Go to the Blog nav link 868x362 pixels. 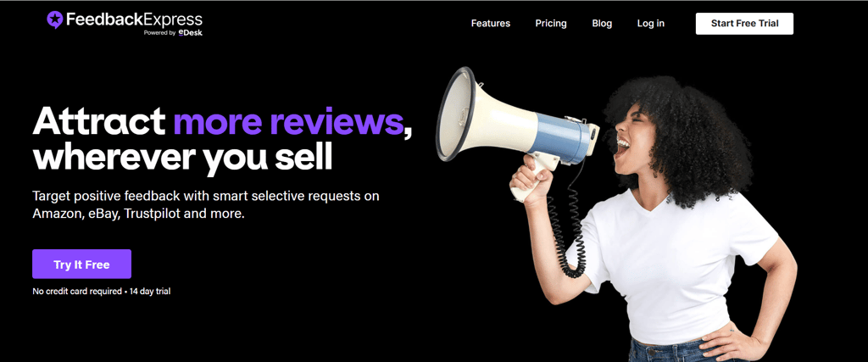coord(602,23)
